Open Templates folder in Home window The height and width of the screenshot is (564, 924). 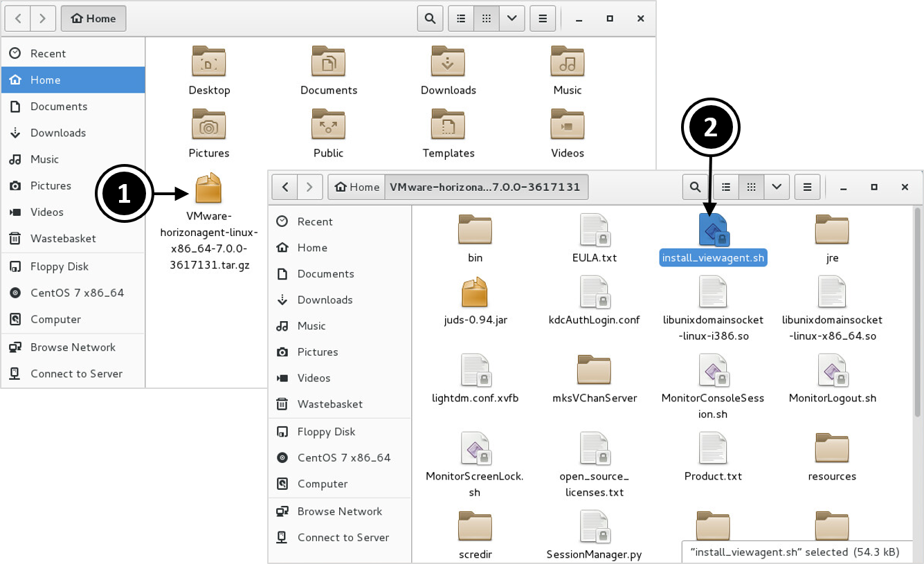(x=448, y=125)
